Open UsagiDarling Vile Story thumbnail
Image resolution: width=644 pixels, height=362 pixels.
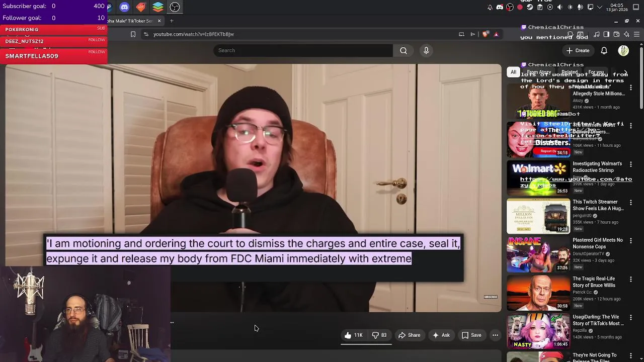(538, 331)
